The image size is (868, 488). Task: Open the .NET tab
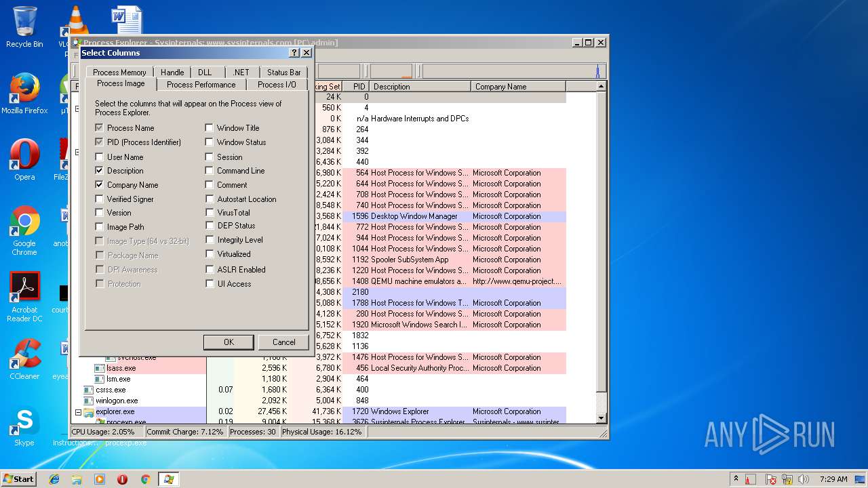point(241,73)
